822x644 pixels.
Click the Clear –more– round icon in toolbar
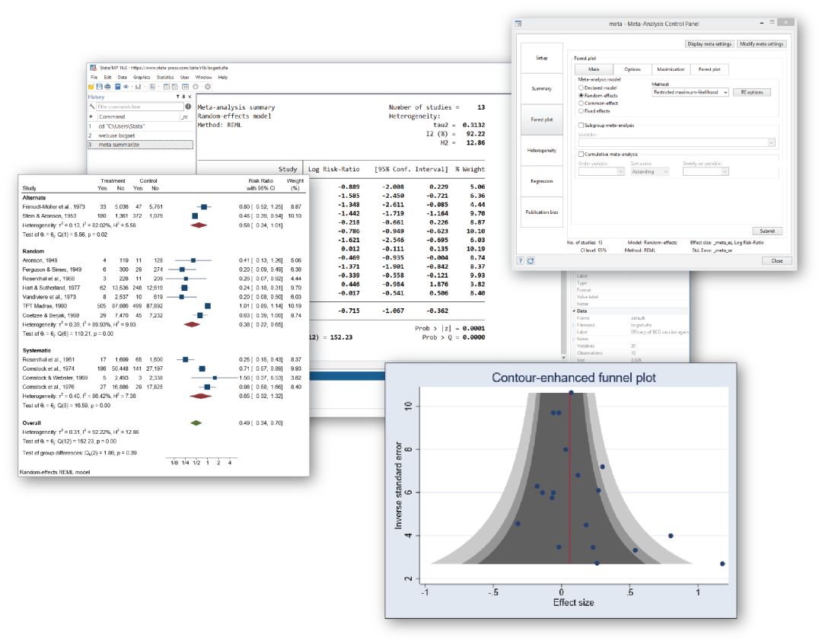point(196,87)
